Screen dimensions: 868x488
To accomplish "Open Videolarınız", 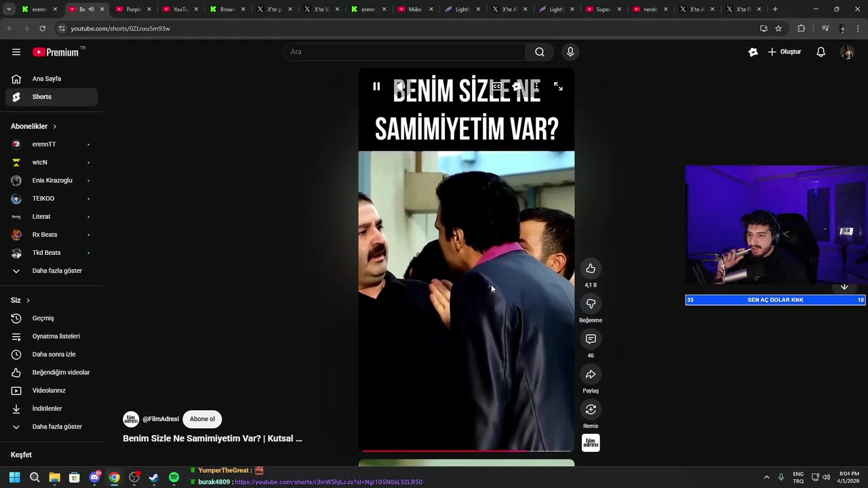I will [52, 390].
